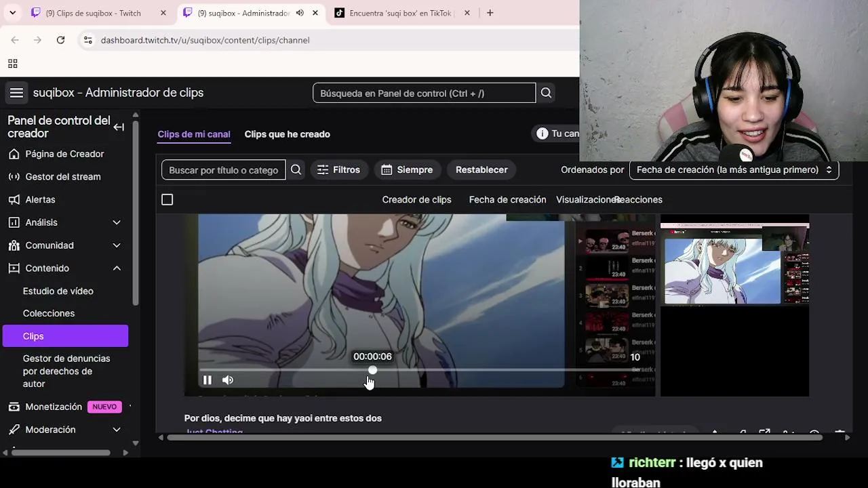
Task: Click the Restablecer button
Action: [x=481, y=169]
